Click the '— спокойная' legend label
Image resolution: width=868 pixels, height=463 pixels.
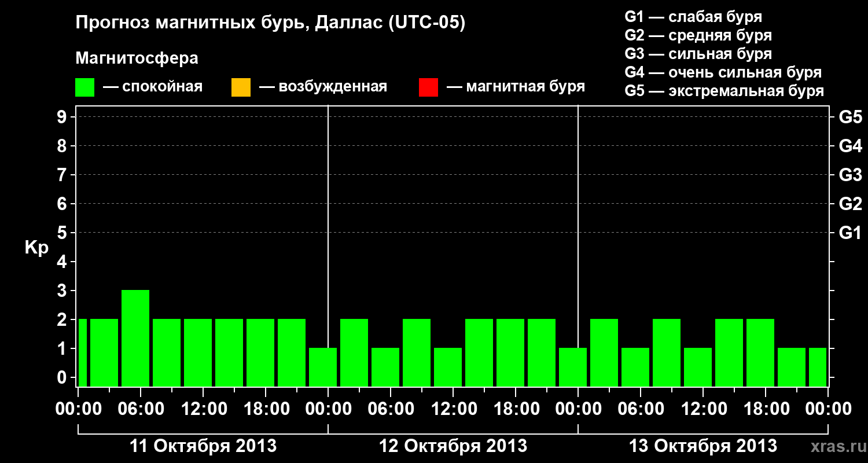pos(153,87)
